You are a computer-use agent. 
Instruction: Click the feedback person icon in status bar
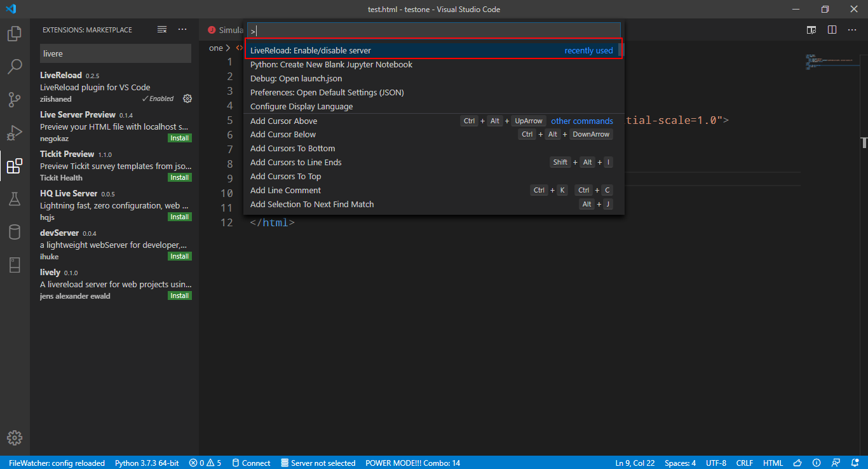pos(836,463)
